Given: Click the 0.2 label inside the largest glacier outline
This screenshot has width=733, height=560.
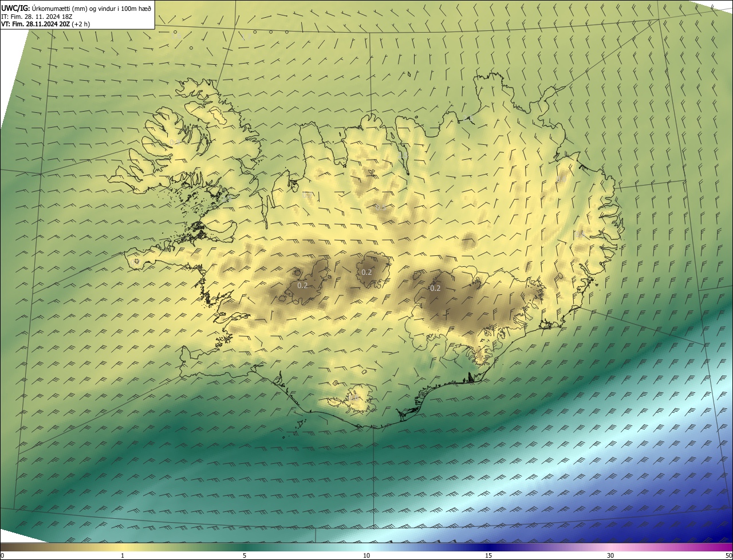Looking at the screenshot, I should [x=435, y=288].
